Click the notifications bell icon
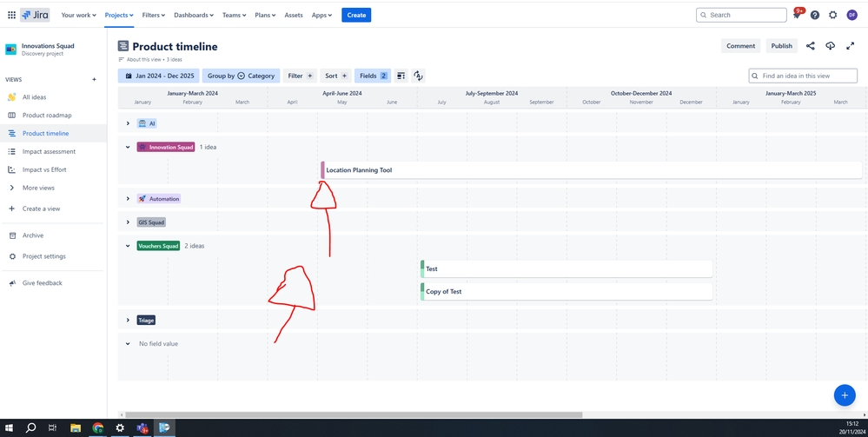 [797, 16]
